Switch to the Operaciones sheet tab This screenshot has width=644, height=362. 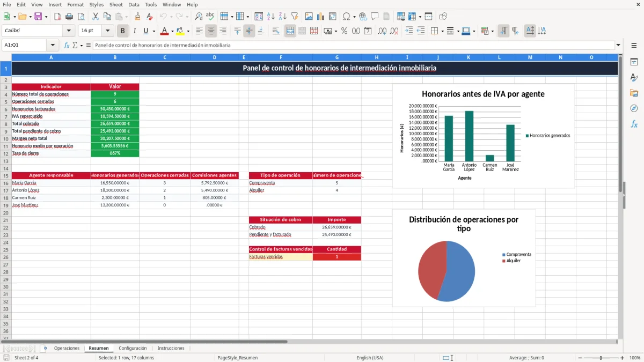[67, 348]
